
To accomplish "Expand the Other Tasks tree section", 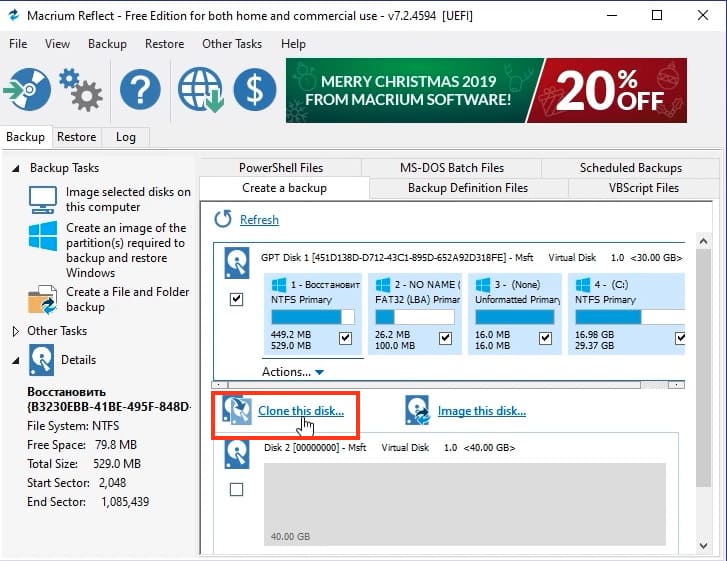I will (x=15, y=331).
